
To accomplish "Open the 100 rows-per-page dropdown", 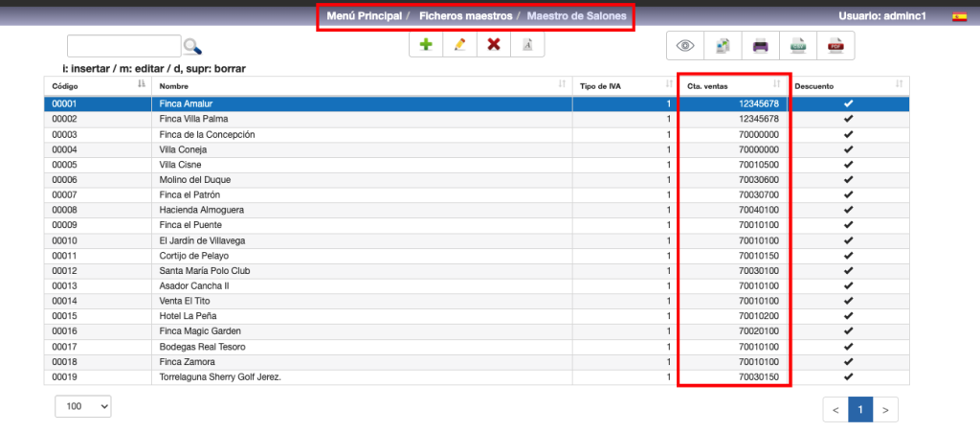I will coord(83,406).
